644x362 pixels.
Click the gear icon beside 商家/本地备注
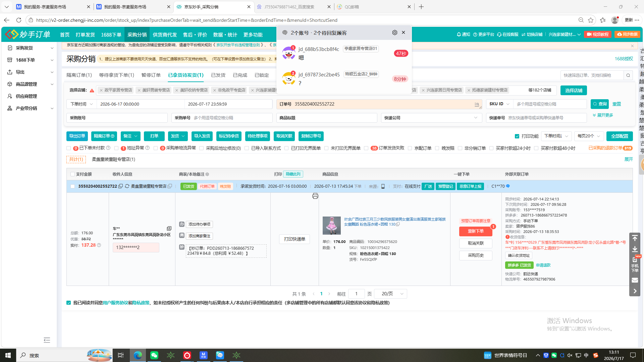[x=207, y=174]
